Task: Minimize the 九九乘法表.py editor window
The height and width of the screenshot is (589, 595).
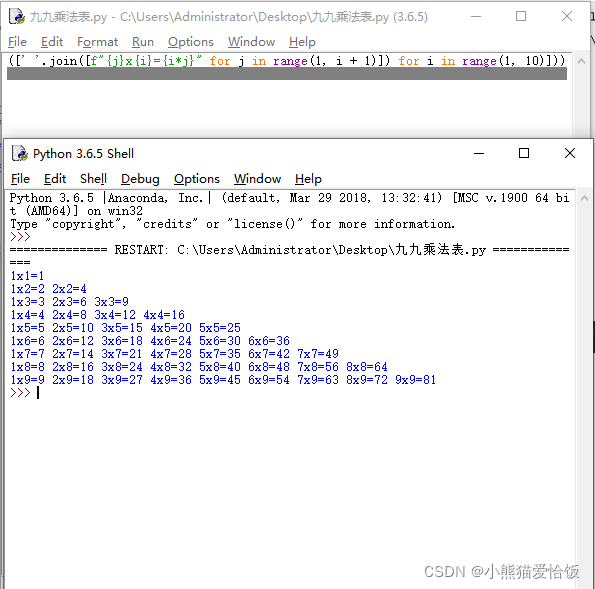Action: (x=476, y=16)
